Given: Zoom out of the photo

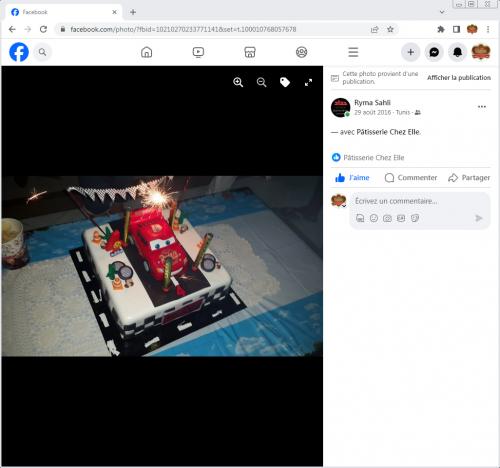Looking at the screenshot, I should point(262,82).
